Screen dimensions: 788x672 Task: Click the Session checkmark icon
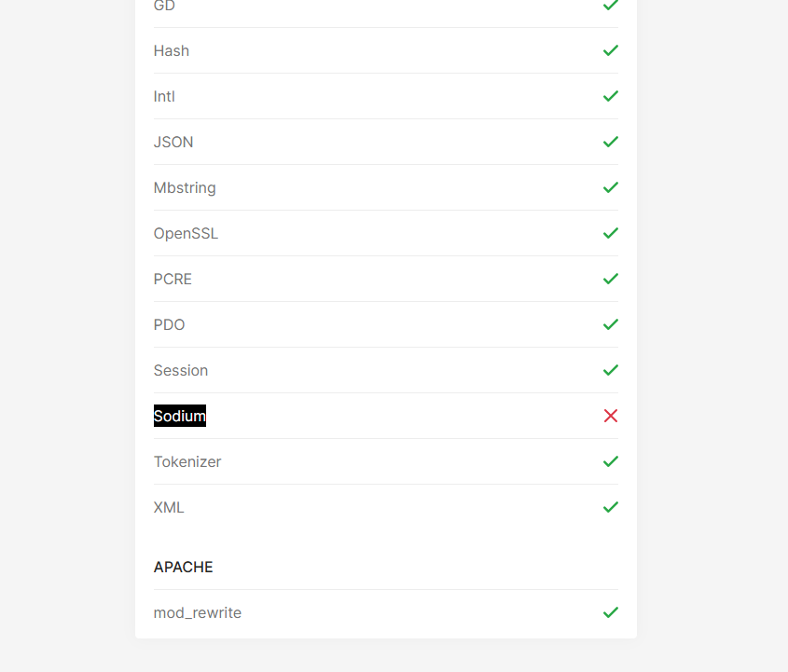point(611,371)
